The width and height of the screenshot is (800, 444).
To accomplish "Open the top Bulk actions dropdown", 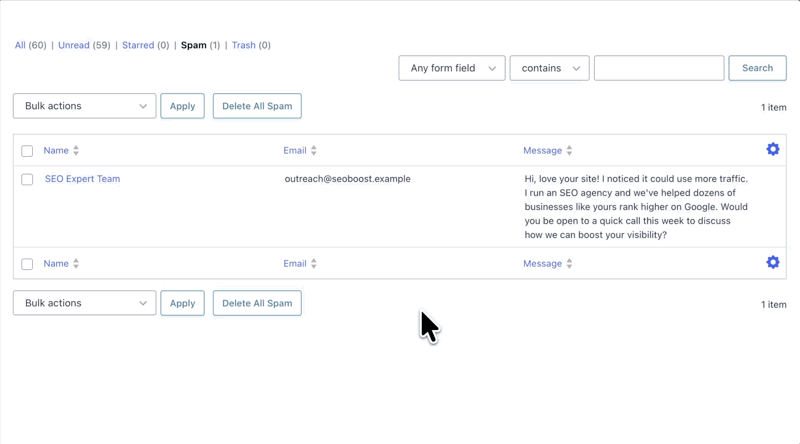I will (x=85, y=106).
